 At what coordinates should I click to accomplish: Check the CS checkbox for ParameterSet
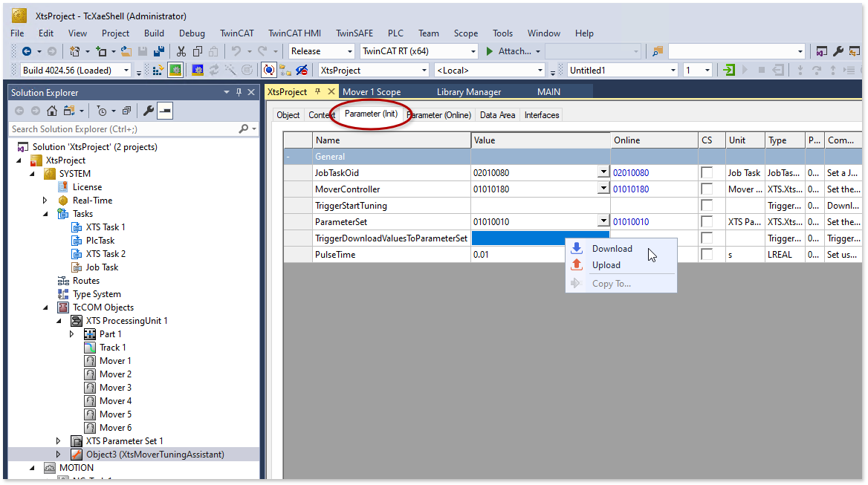[x=707, y=221]
